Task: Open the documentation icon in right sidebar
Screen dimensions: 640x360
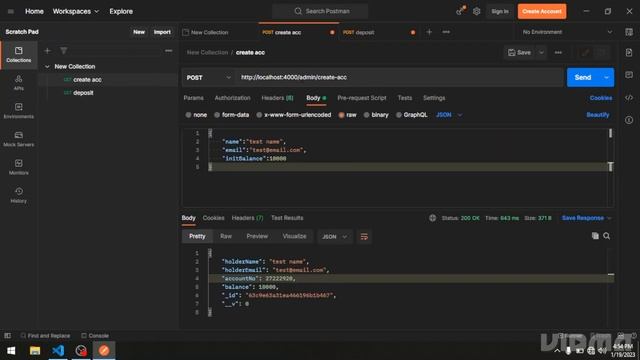Action: point(629,53)
